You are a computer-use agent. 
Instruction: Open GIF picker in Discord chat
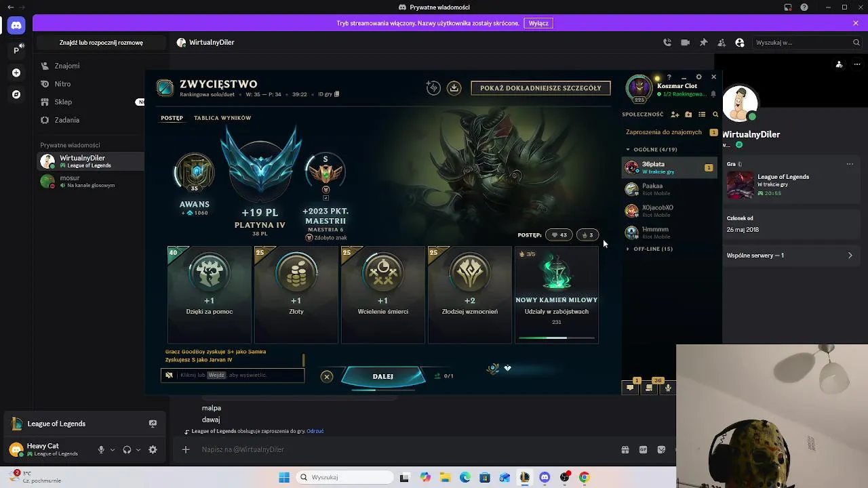coord(644,449)
